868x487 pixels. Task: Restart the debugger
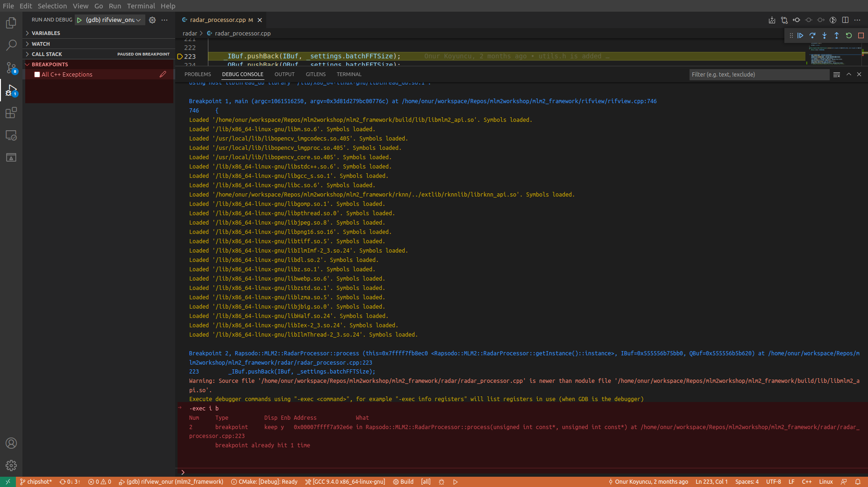coord(848,35)
